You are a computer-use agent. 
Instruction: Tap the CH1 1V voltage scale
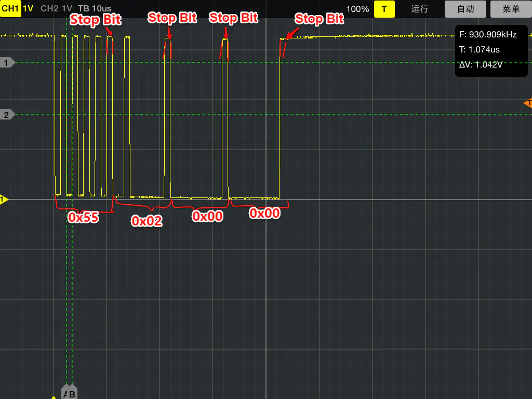pyautogui.click(x=28, y=8)
